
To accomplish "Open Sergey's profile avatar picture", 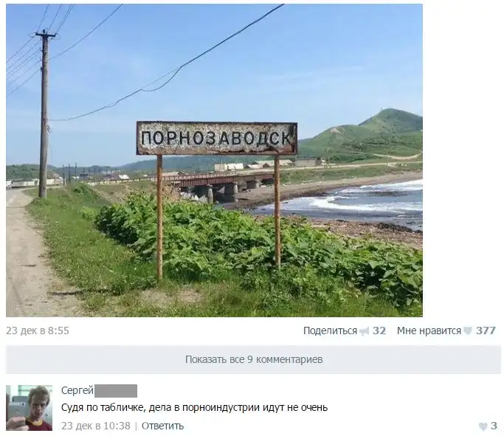I will [x=29, y=408].
